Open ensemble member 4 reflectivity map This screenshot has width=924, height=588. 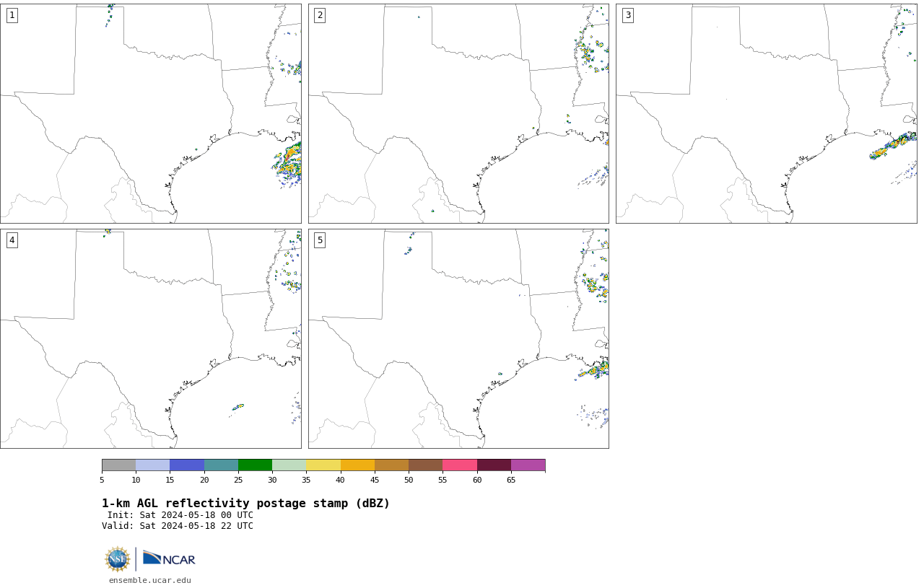(x=151, y=339)
